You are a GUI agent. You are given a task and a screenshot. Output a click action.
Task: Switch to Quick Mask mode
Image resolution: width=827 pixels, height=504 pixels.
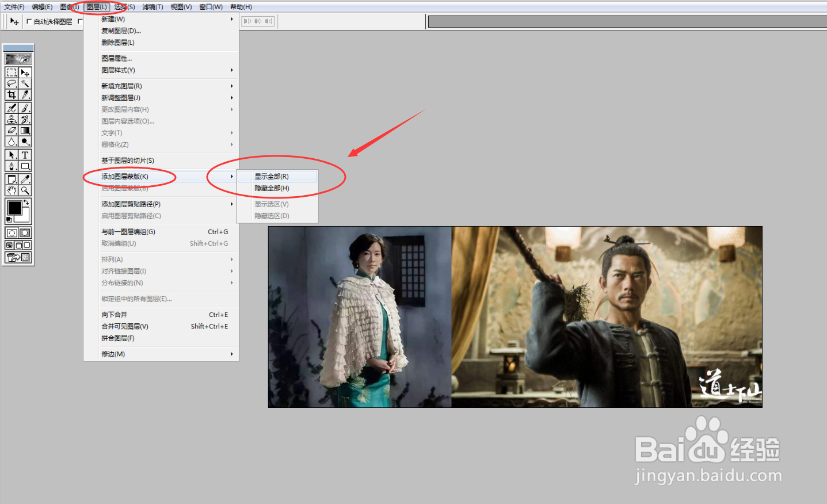(25, 233)
